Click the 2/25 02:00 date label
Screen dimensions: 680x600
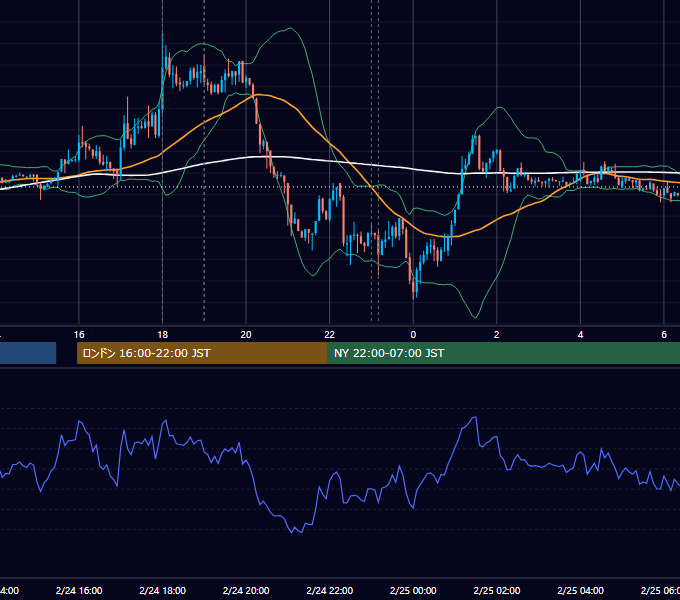tap(497, 590)
